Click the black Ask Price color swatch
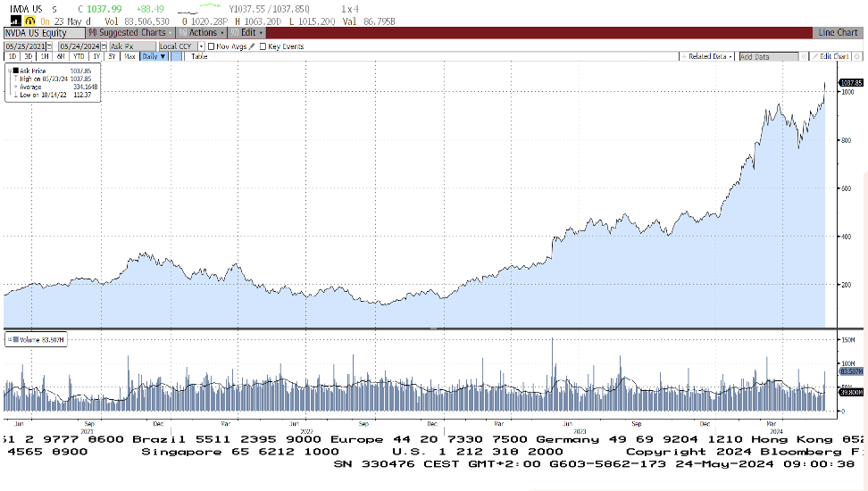Image resolution: width=868 pixels, height=491 pixels. pos(16,71)
